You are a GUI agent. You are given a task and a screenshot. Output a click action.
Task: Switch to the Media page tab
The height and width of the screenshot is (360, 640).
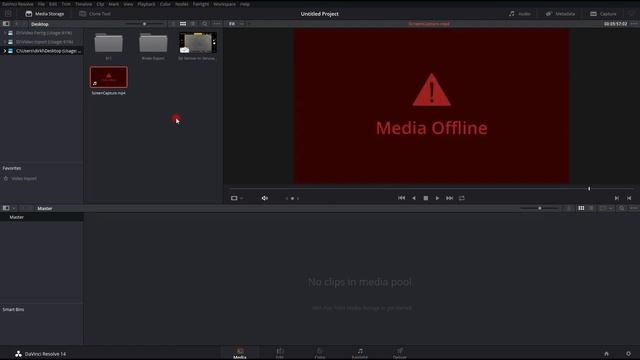[x=240, y=353]
